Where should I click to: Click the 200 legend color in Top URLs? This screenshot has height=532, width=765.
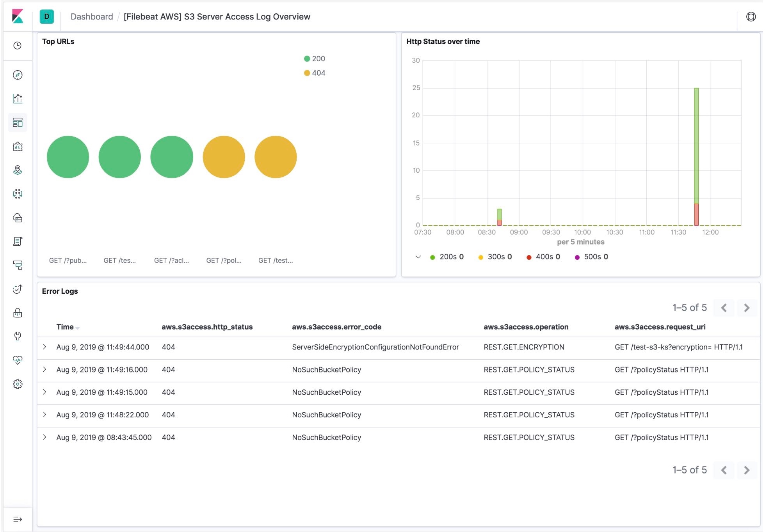[307, 59]
